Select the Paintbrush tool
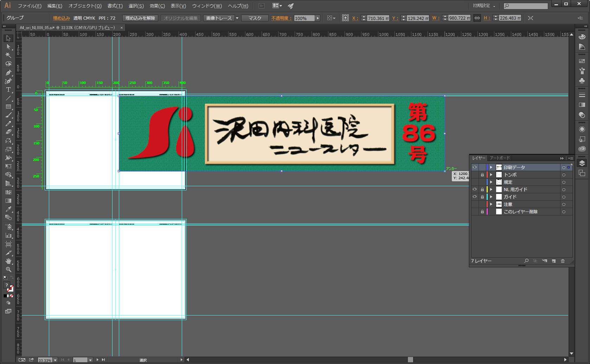Screen dimensions: 590x364 [8, 115]
